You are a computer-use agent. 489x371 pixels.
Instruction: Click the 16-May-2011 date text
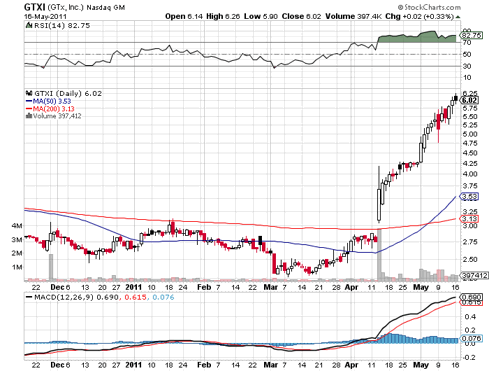[x=45, y=16]
